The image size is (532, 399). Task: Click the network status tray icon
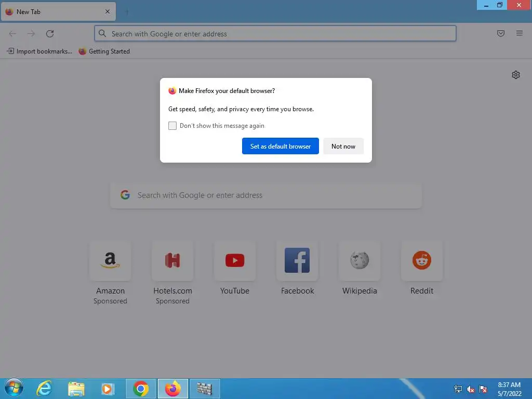click(458, 389)
